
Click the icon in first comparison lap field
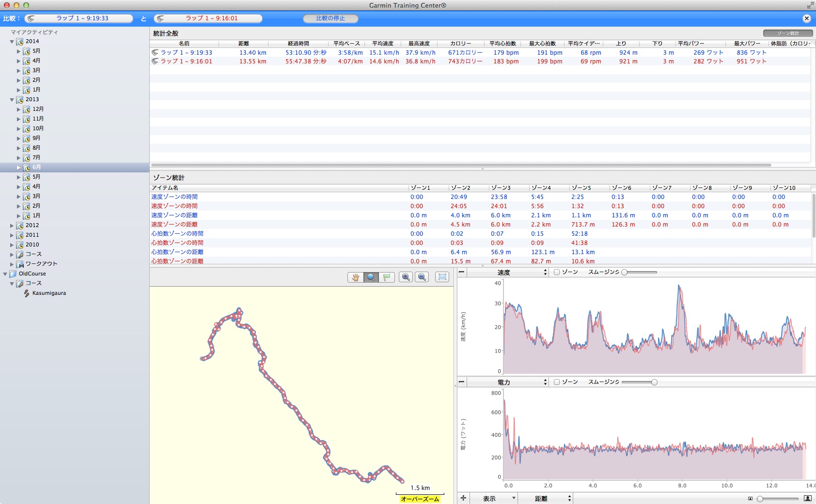tap(31, 18)
